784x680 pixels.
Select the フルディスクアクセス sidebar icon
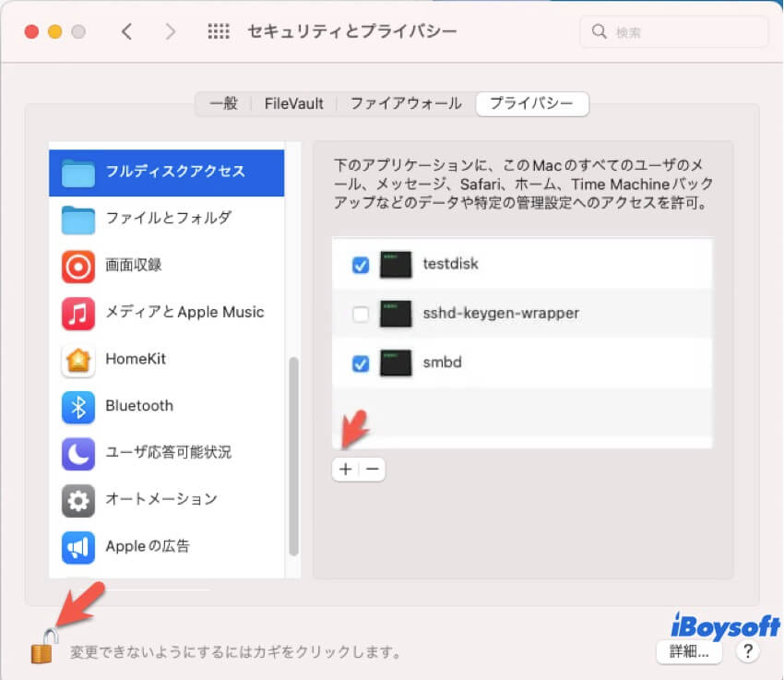click(77, 171)
